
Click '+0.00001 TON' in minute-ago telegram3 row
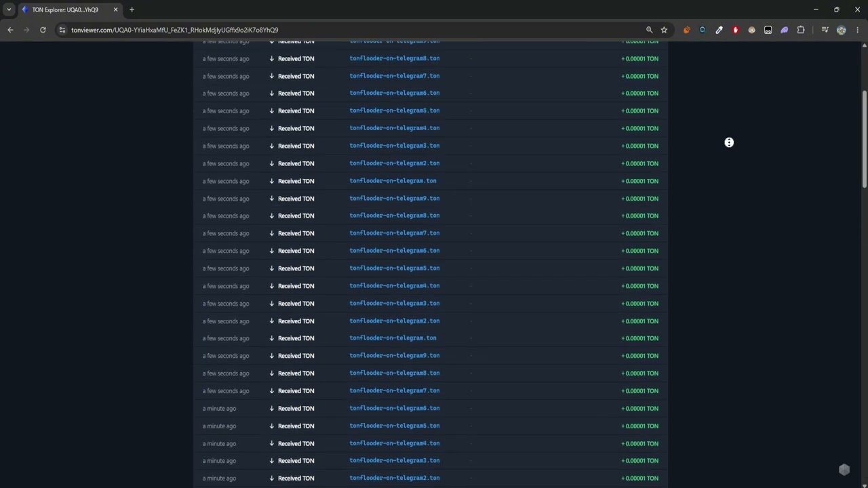(639, 461)
